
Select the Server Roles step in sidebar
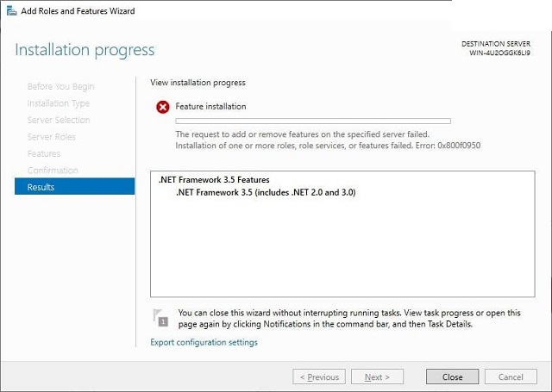click(x=52, y=137)
